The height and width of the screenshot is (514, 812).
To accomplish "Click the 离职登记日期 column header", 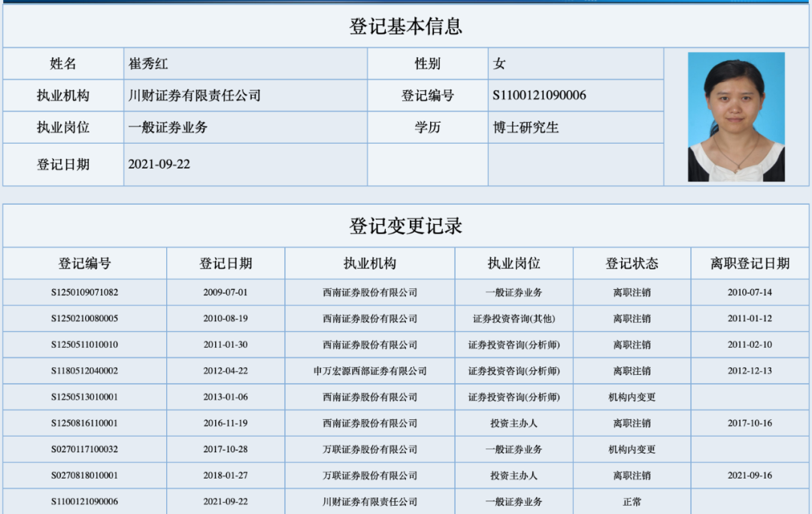I will pos(750,263).
